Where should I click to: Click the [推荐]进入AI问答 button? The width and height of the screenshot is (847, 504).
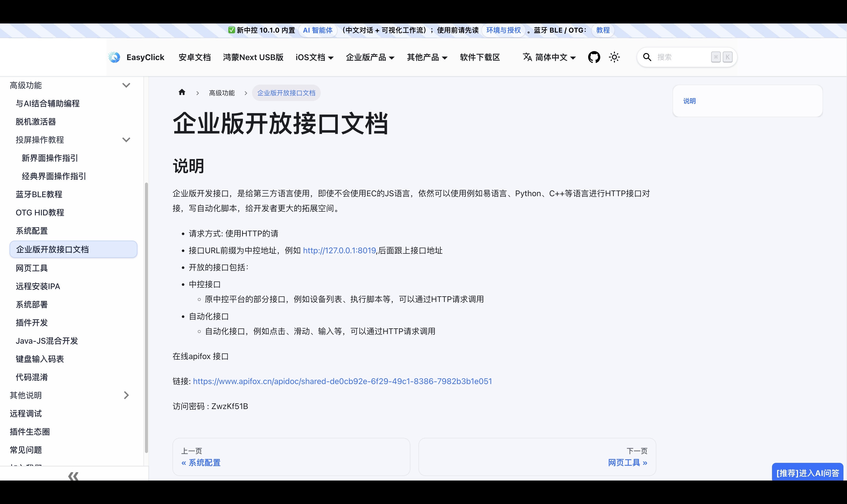pyautogui.click(x=808, y=472)
